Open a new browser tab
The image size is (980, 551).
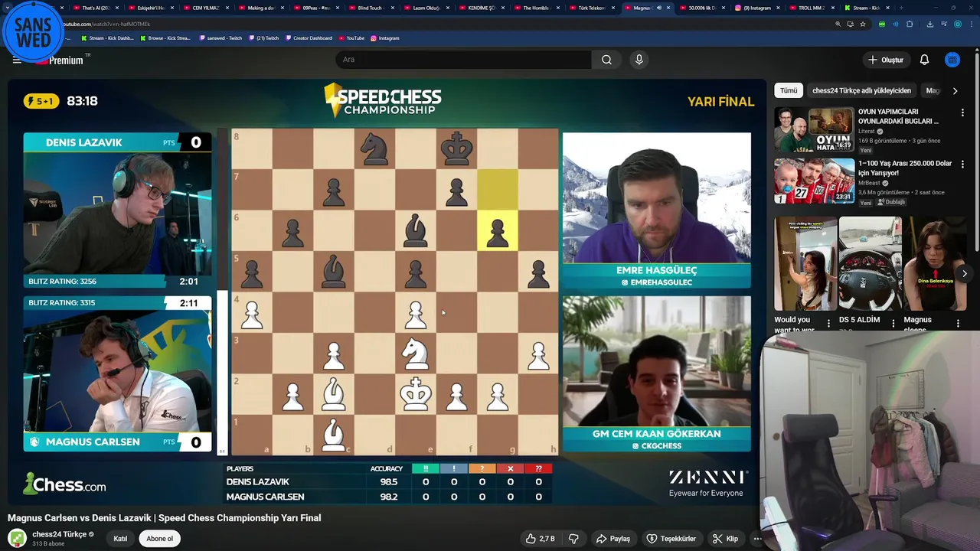901,8
